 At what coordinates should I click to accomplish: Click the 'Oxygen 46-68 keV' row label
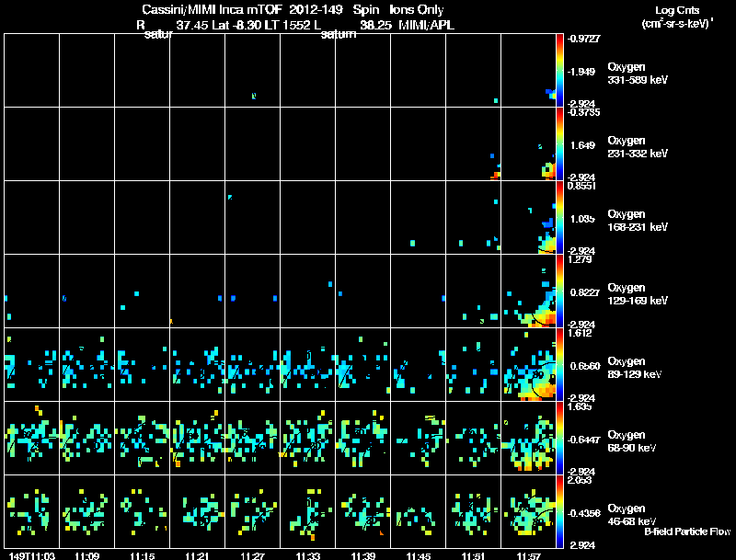coord(632,515)
